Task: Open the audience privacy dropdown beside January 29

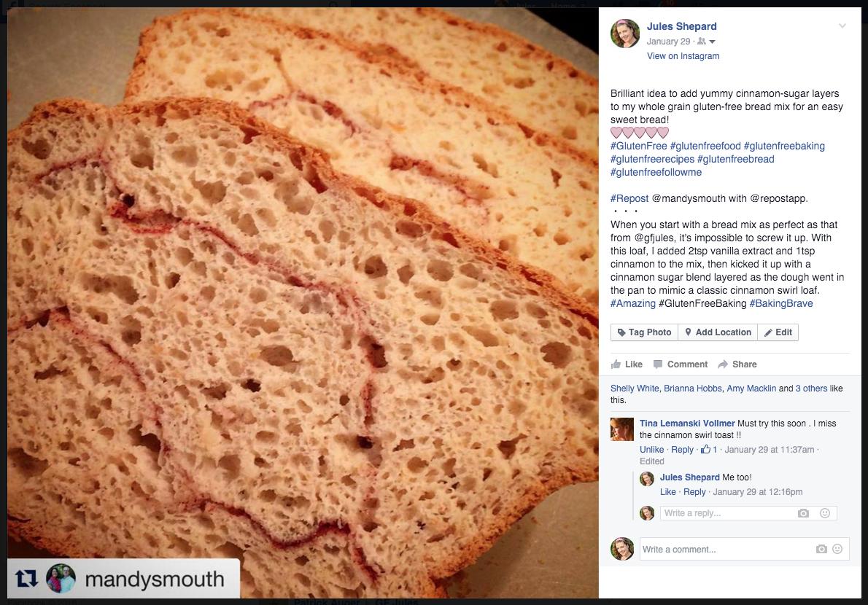Action: click(x=706, y=42)
